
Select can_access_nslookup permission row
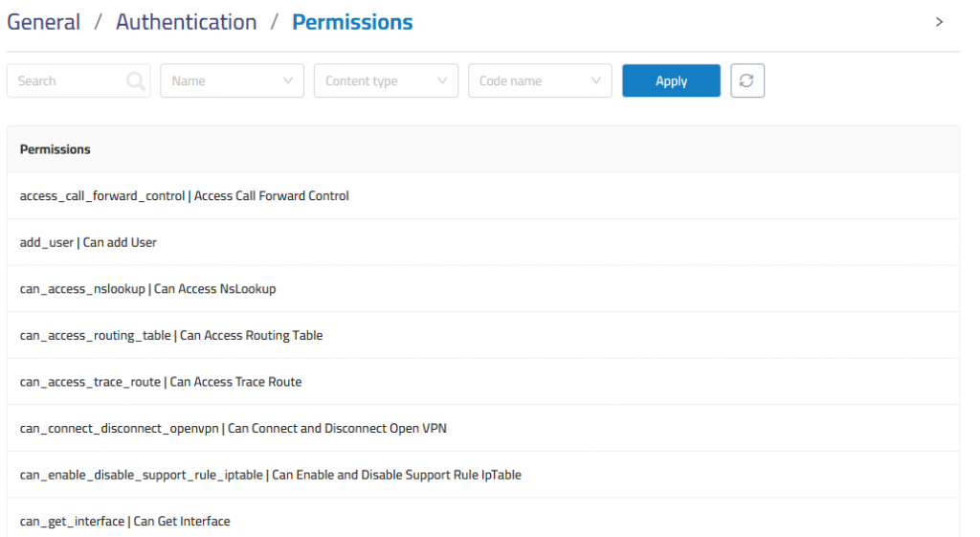click(x=483, y=289)
